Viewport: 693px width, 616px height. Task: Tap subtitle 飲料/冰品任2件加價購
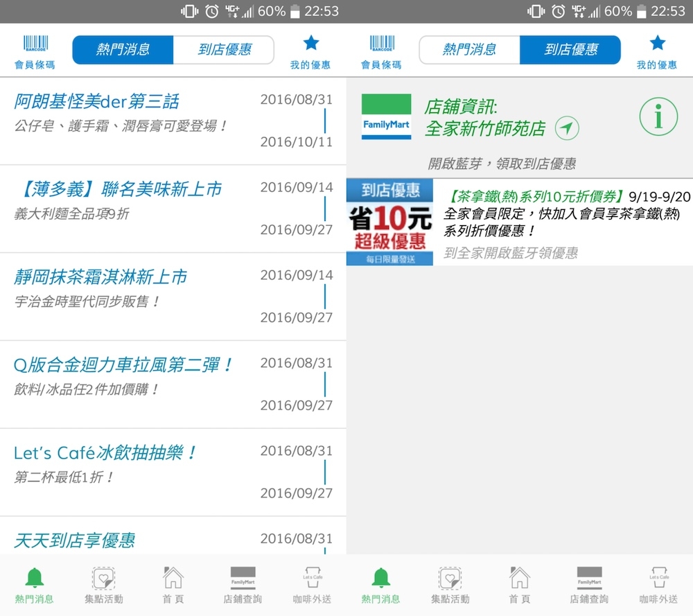86,389
